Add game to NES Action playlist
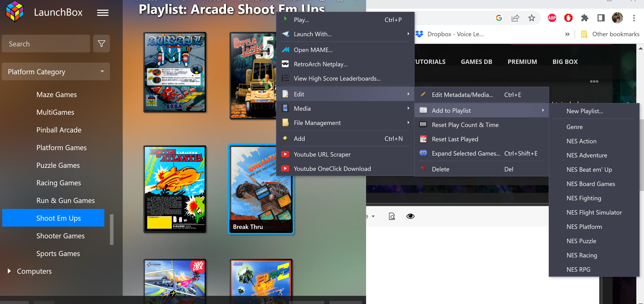The image size is (644, 304). [594, 141]
